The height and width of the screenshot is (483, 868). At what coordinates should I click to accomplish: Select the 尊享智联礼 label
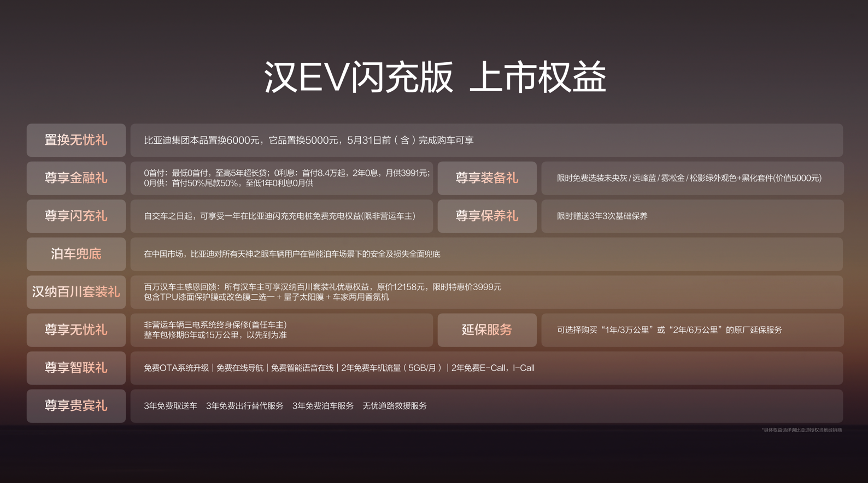[76, 368]
